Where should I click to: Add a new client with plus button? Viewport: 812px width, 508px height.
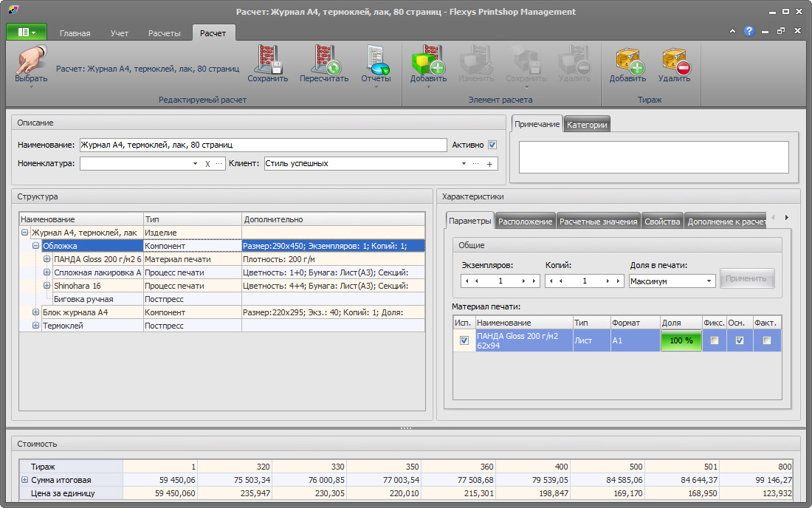coord(489,164)
